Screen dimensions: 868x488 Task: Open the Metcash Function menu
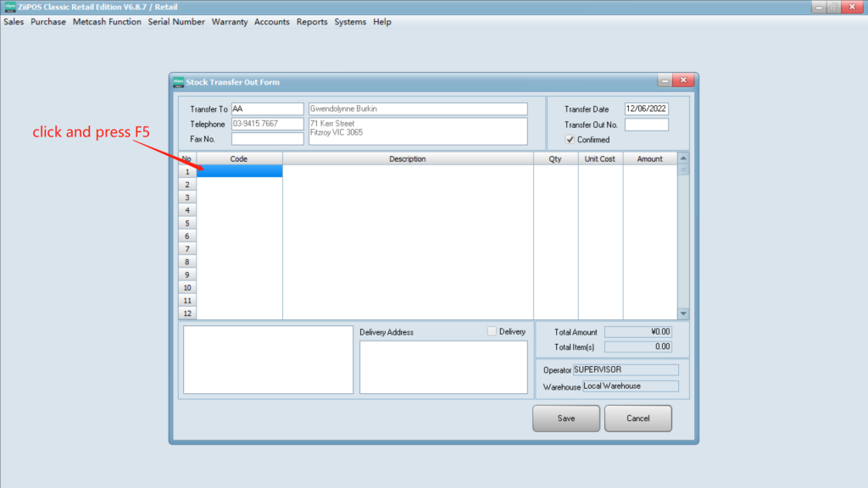click(107, 22)
